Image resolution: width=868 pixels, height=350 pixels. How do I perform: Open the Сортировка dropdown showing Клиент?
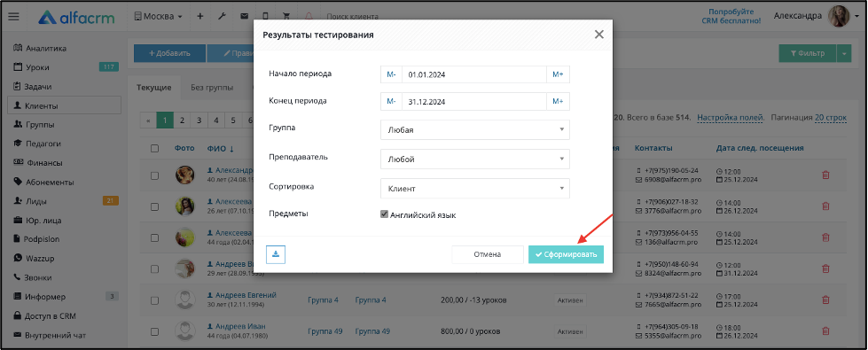click(x=475, y=189)
